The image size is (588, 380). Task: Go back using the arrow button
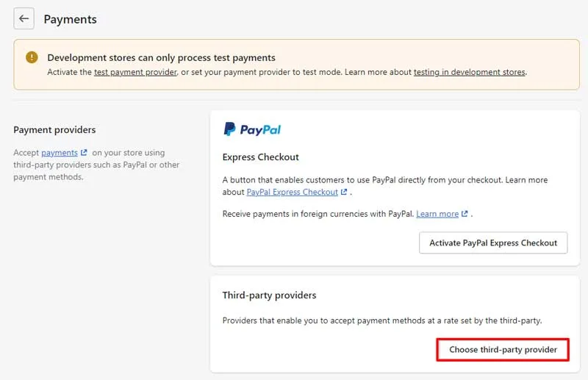coord(24,18)
